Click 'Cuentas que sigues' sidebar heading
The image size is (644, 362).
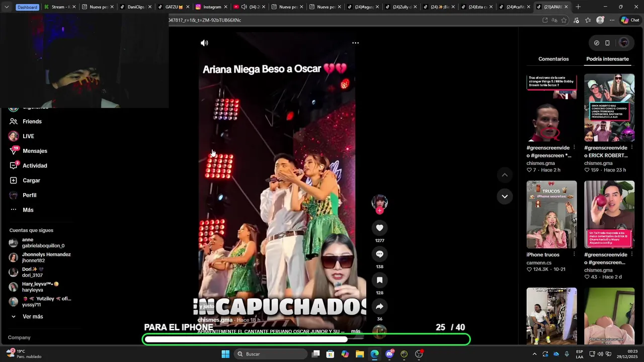pyautogui.click(x=31, y=230)
